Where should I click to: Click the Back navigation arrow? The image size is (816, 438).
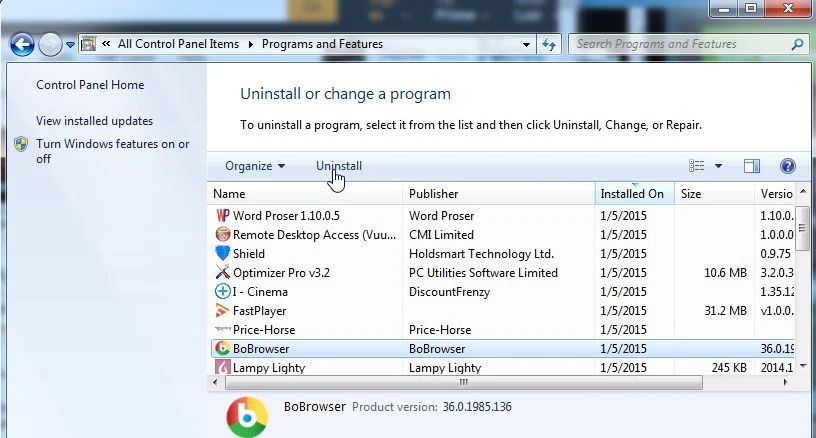pyautogui.click(x=22, y=44)
